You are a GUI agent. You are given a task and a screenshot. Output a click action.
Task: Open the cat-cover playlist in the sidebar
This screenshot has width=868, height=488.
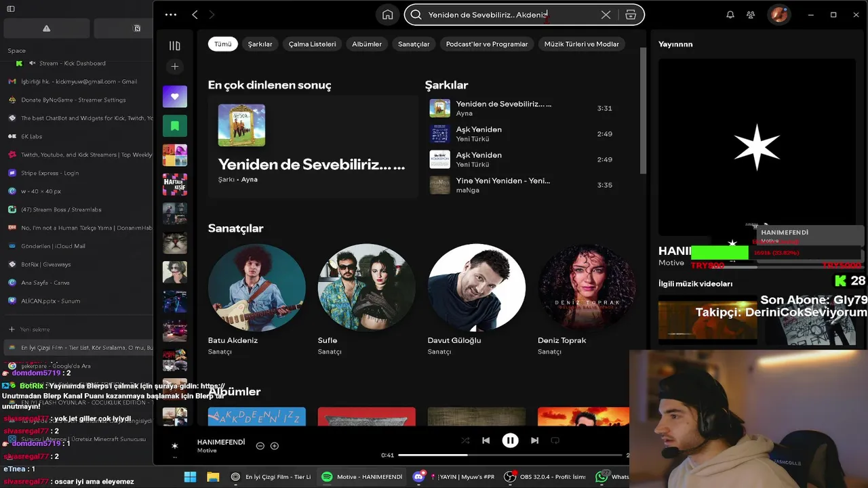tap(174, 243)
